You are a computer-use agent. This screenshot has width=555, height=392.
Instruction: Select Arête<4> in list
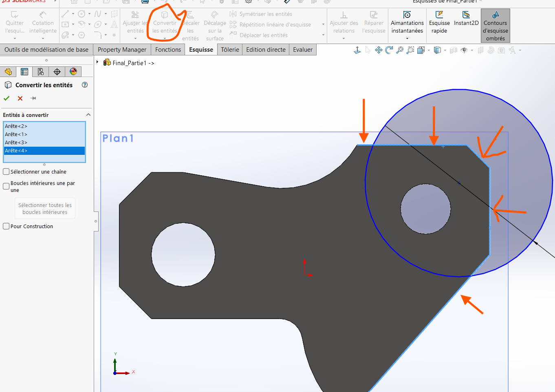click(x=44, y=150)
